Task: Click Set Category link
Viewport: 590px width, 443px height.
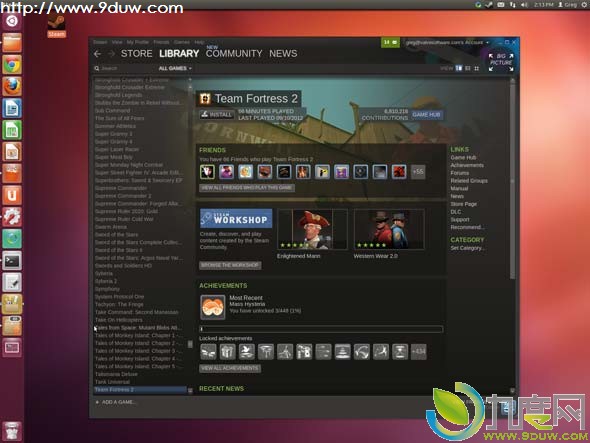Action: [468, 248]
